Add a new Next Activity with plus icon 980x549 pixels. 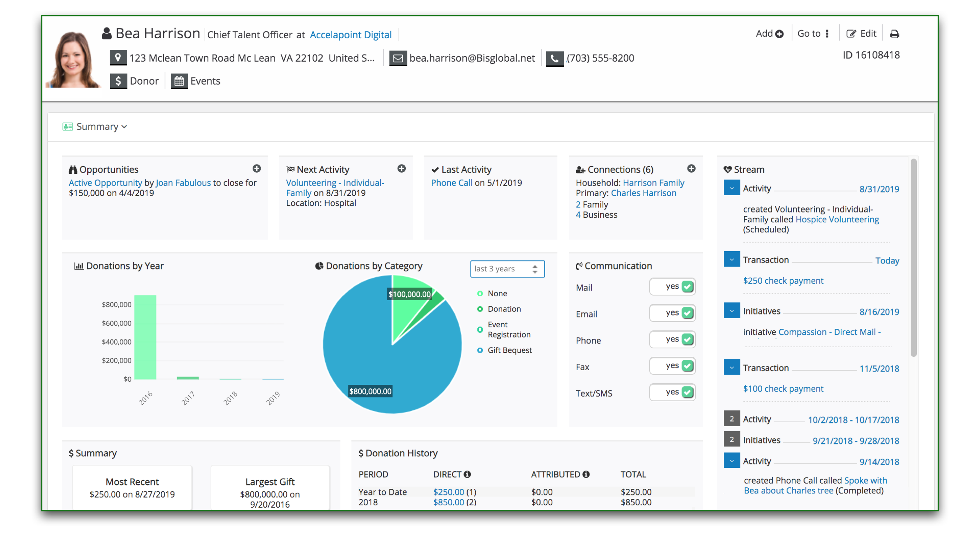(401, 168)
